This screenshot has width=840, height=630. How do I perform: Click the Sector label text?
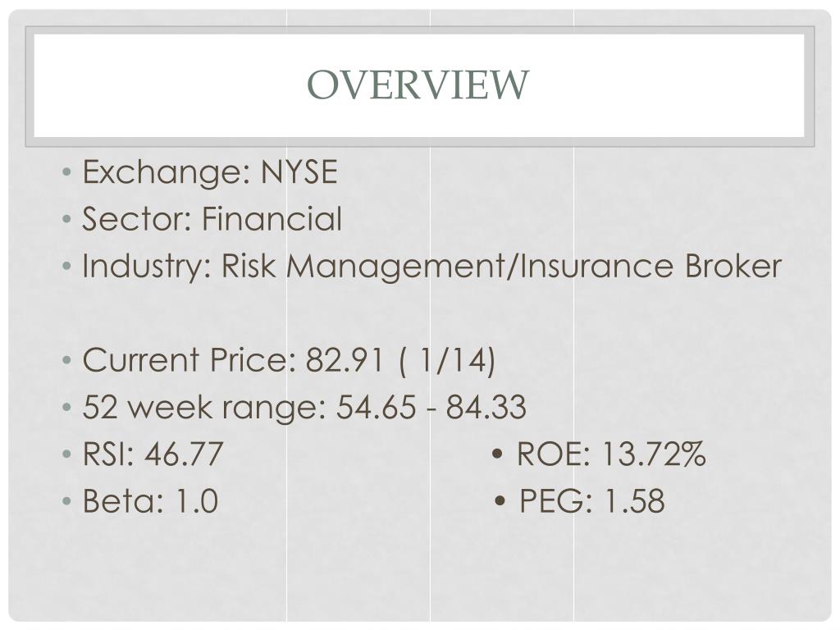click(x=138, y=220)
